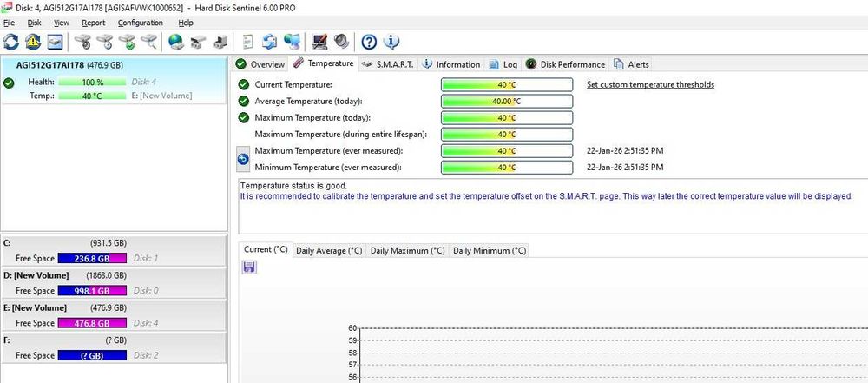This screenshot has width=868, height=383.
Task: Open the Report menu
Action: (x=94, y=23)
